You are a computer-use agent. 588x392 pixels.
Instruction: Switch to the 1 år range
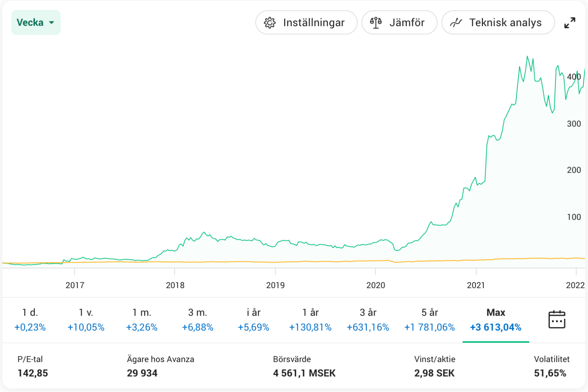click(x=310, y=319)
